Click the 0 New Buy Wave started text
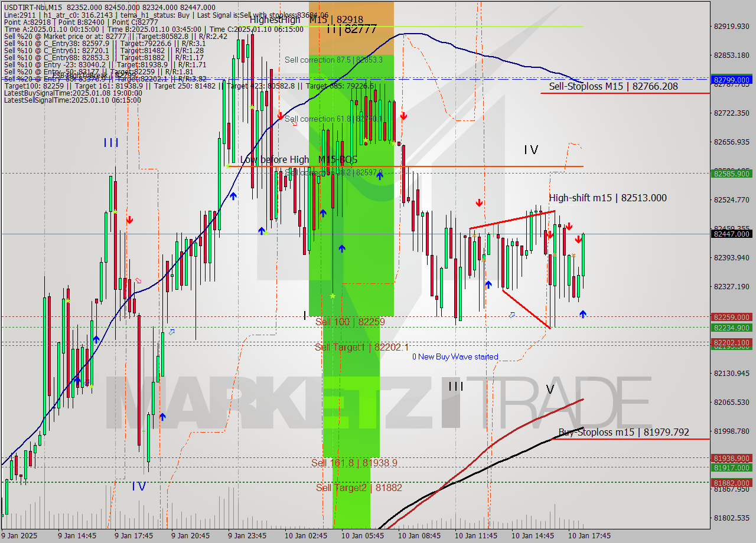The height and width of the screenshot is (543, 756). point(455,356)
